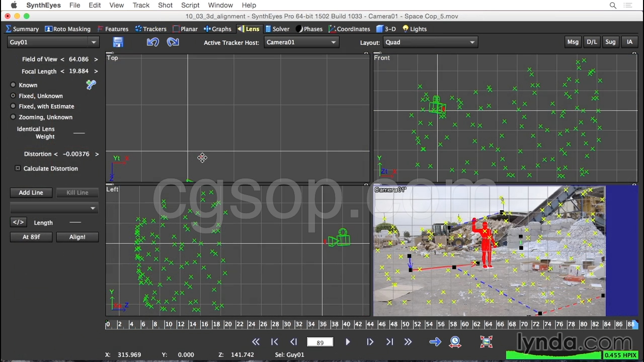Open the Guy01 object dropdown
The image size is (644, 362).
point(53,42)
